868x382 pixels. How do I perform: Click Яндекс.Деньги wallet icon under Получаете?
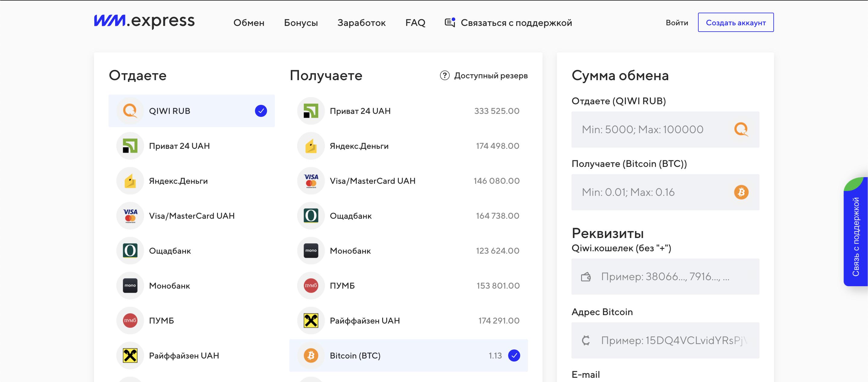311,146
